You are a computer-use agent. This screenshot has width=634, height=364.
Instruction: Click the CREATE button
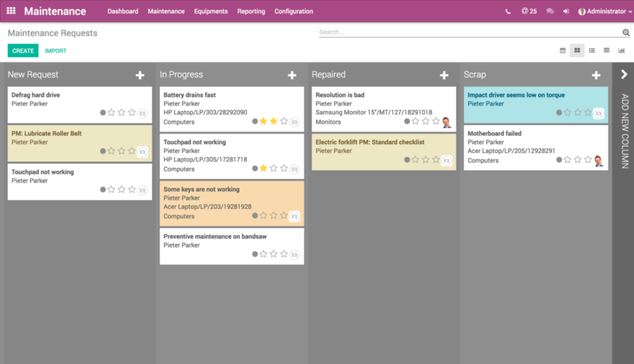(x=23, y=51)
